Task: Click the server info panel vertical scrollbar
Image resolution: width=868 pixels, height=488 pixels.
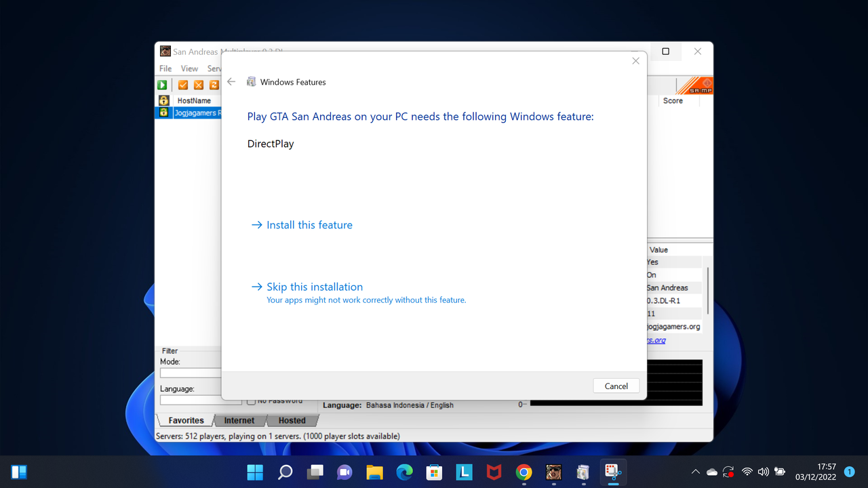Action: pyautogui.click(x=708, y=291)
